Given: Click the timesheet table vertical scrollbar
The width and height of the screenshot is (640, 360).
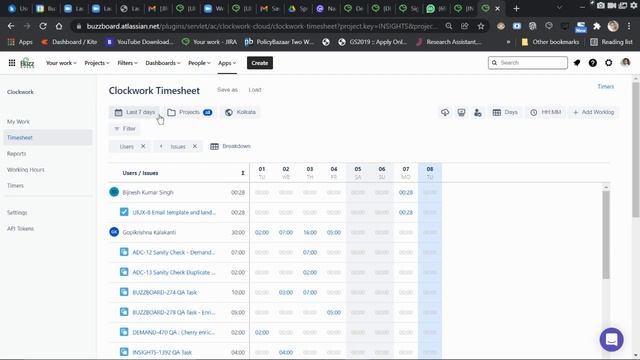Looking at the screenshot, I should (x=606, y=235).
